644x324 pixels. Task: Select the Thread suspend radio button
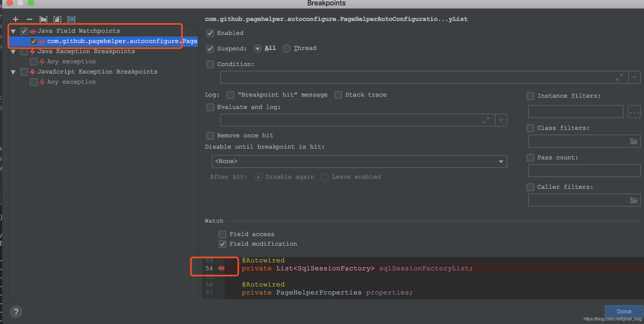(x=286, y=49)
